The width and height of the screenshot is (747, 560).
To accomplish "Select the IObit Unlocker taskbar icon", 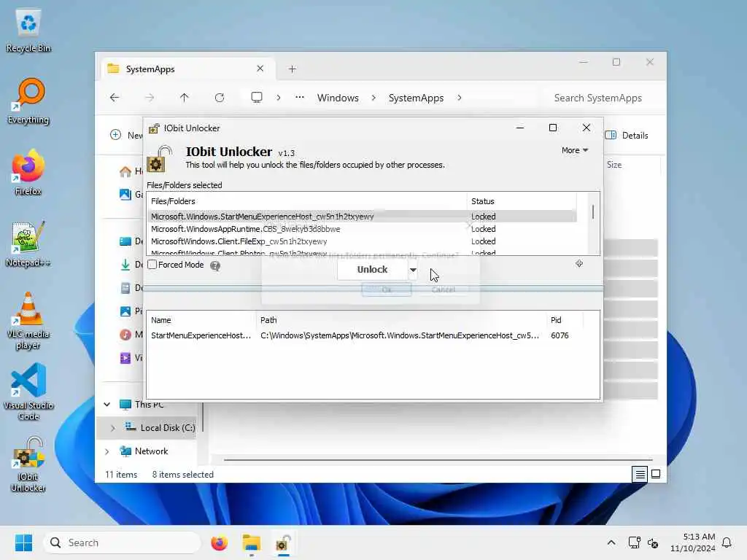I will coord(283,542).
